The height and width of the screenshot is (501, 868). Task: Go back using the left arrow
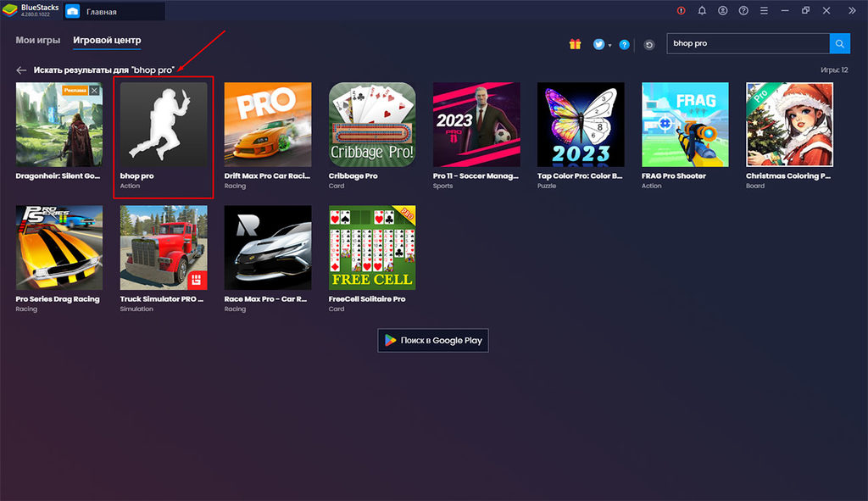click(x=21, y=70)
